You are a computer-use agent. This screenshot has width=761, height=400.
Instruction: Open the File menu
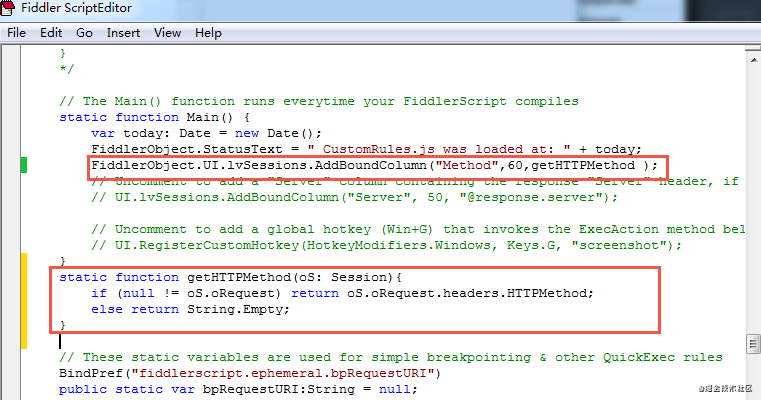(16, 33)
